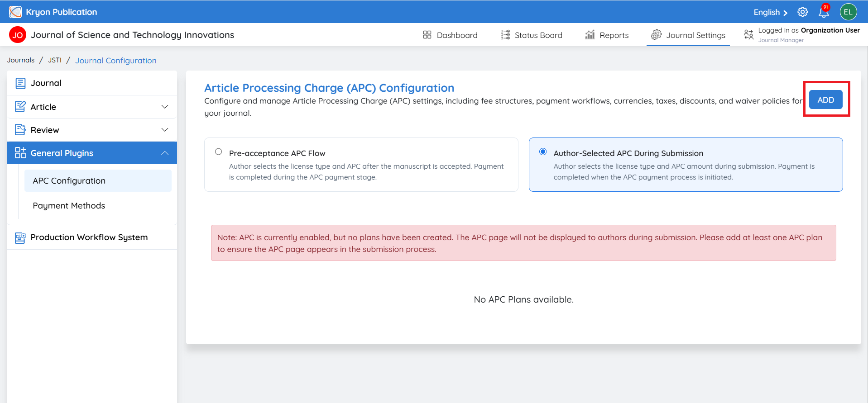Click the 'No APC Plans available.' text
This screenshot has width=868, height=403.
[x=524, y=299]
